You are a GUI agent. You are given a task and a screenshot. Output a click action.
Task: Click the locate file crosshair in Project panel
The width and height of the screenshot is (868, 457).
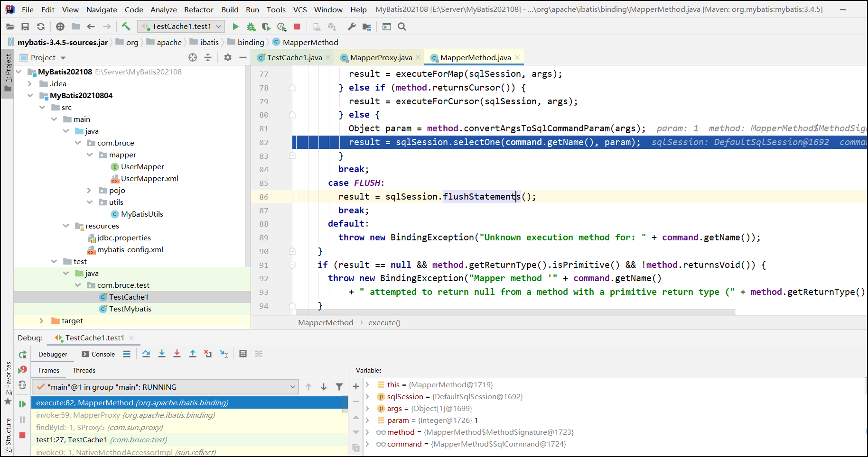[x=193, y=57]
